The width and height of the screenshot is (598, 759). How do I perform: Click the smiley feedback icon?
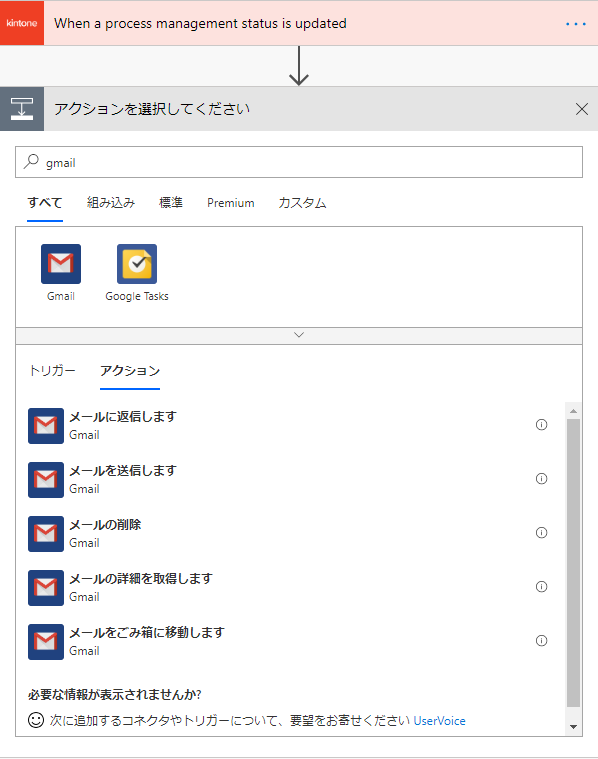(x=36, y=720)
